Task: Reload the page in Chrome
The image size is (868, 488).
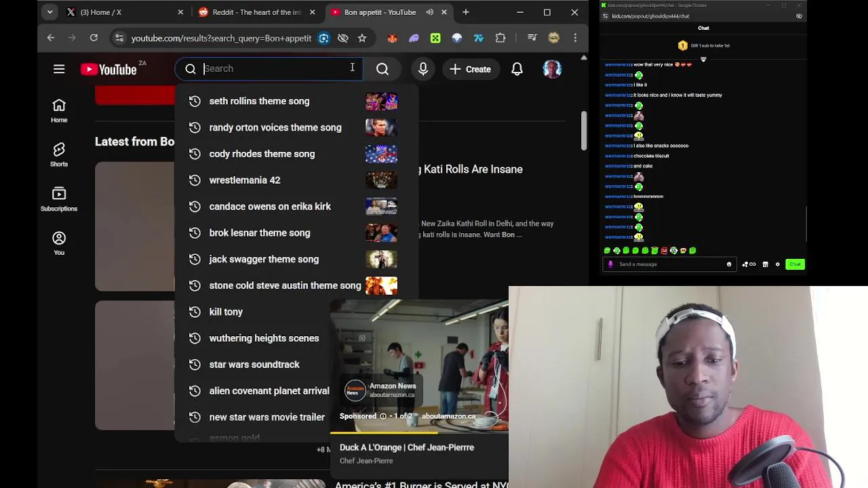Action: tap(94, 38)
